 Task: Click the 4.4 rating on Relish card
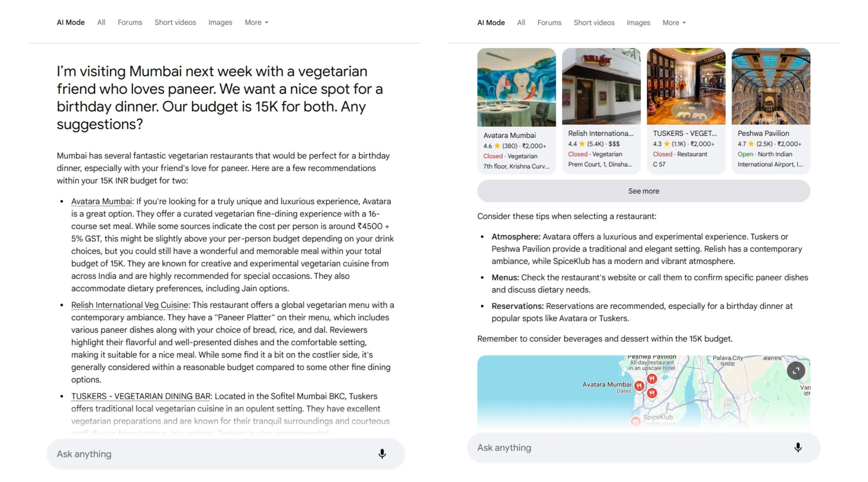tap(572, 144)
